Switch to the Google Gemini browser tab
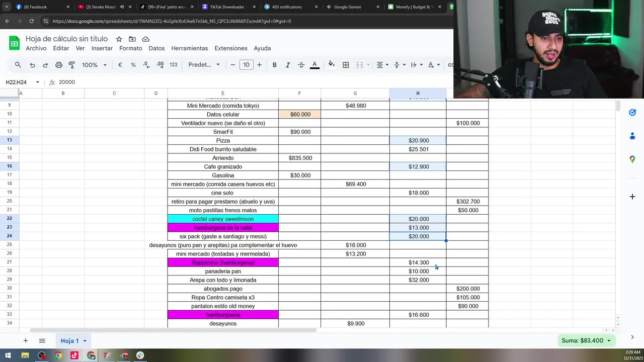Image resolution: width=644 pixels, height=362 pixels. point(348,7)
